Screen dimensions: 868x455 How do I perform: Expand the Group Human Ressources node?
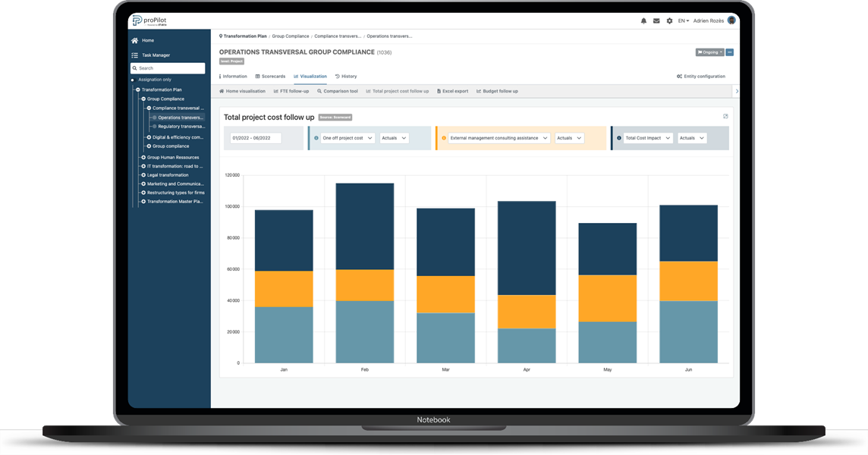point(143,157)
